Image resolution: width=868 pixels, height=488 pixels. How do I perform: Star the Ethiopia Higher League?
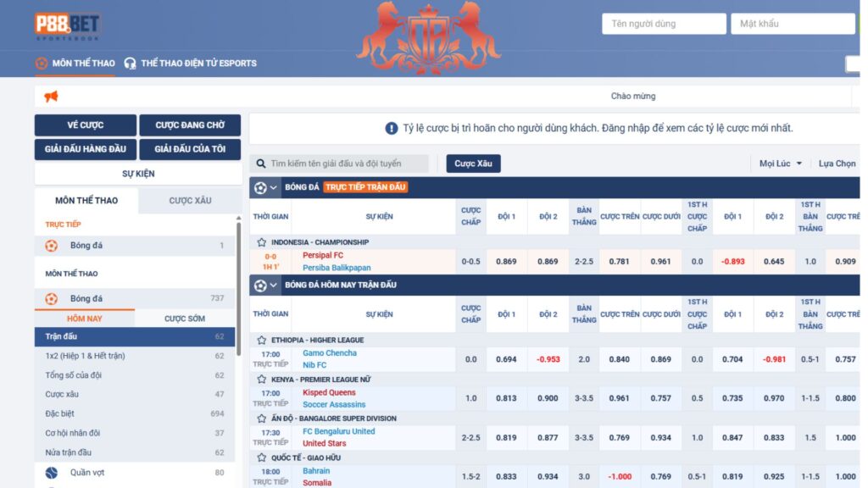pyautogui.click(x=262, y=340)
